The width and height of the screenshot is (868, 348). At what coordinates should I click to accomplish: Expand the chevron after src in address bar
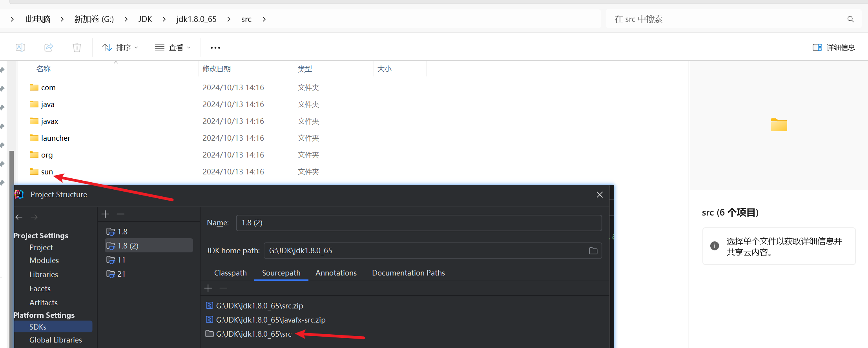264,19
